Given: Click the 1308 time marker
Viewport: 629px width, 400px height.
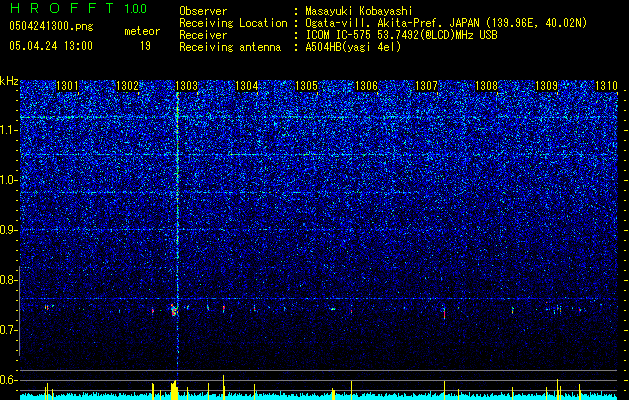Looking at the screenshot, I should (x=486, y=86).
